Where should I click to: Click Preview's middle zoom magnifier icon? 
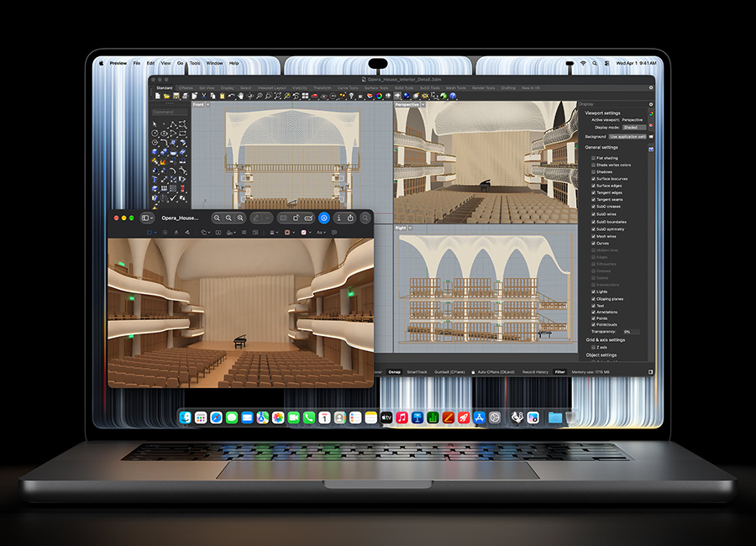coord(228,218)
